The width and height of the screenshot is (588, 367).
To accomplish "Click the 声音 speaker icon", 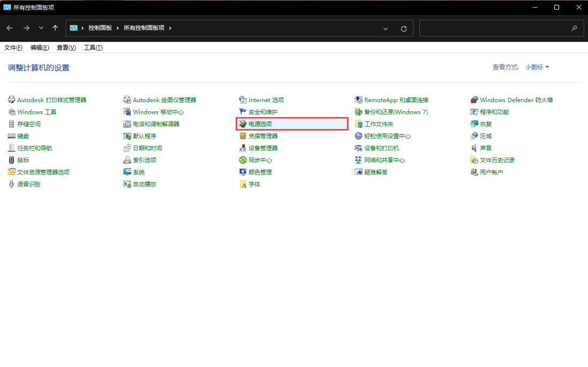I will pos(474,148).
